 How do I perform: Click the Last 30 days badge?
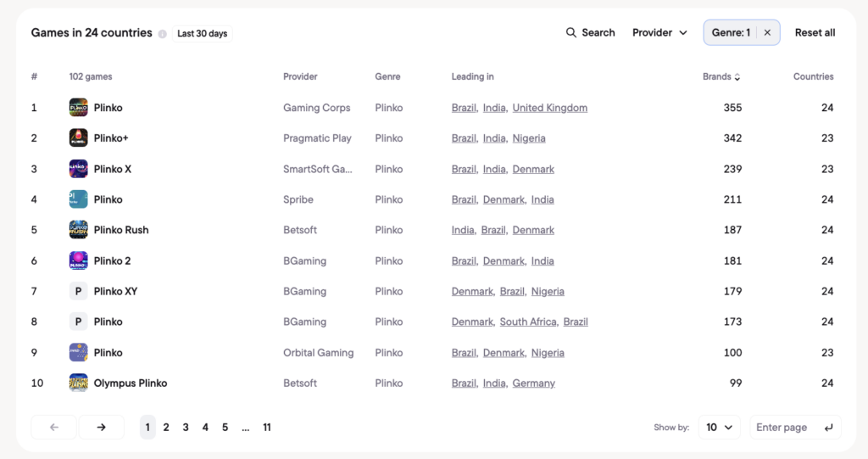202,33
